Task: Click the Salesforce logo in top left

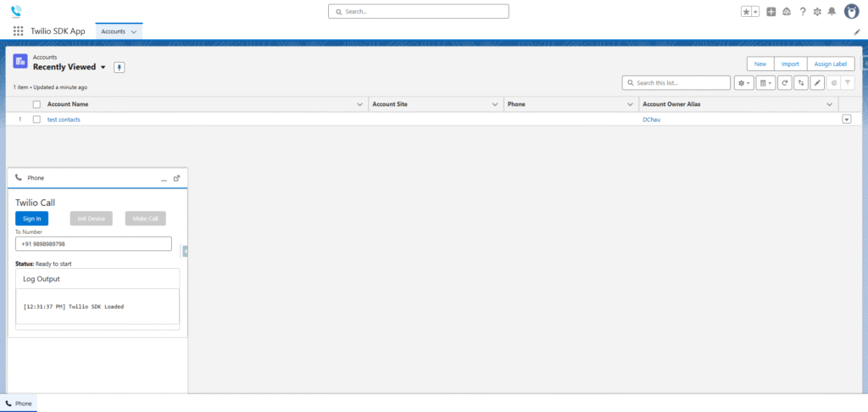Action: point(16,10)
